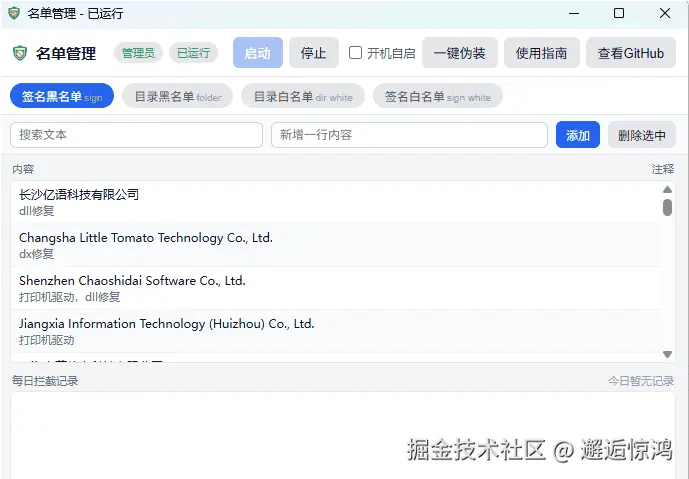Open 查看GitHub link button
This screenshot has width=689, height=479.
pyautogui.click(x=631, y=53)
